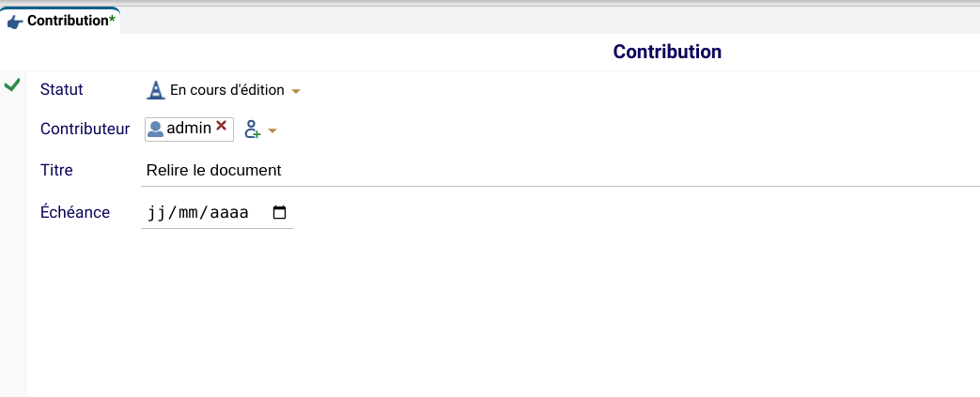Viewport: 980px width, 397px height.
Task: Open the add contributor dropdown arrow
Action: click(272, 130)
